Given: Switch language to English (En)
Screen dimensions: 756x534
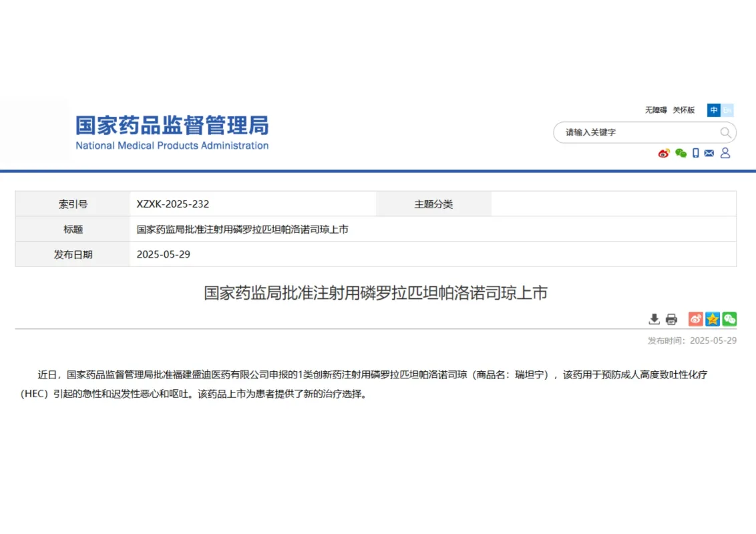Looking at the screenshot, I should 727,110.
